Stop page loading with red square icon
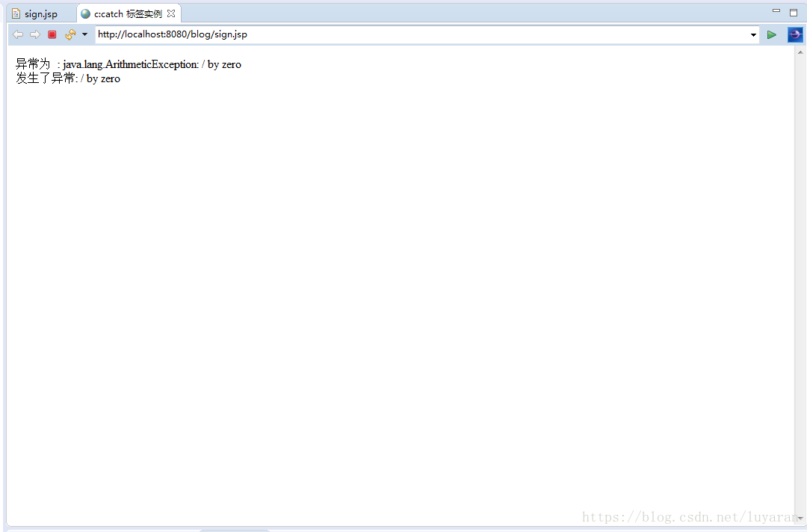The width and height of the screenshot is (807, 532). coord(52,34)
